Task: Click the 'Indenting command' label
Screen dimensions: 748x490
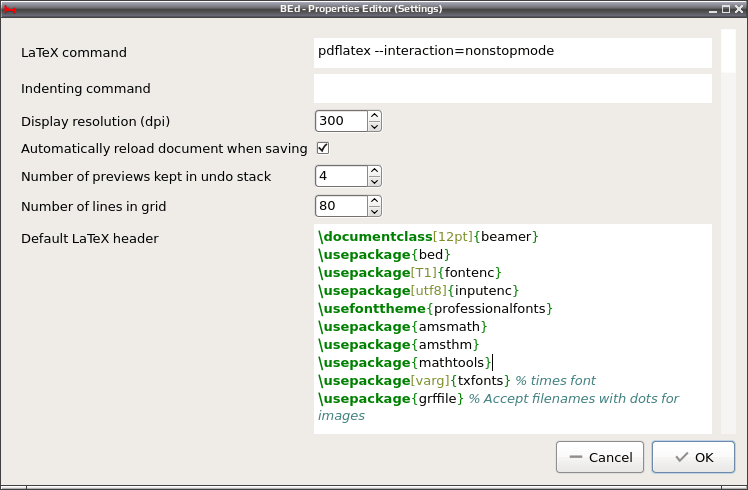Action: [x=86, y=89]
